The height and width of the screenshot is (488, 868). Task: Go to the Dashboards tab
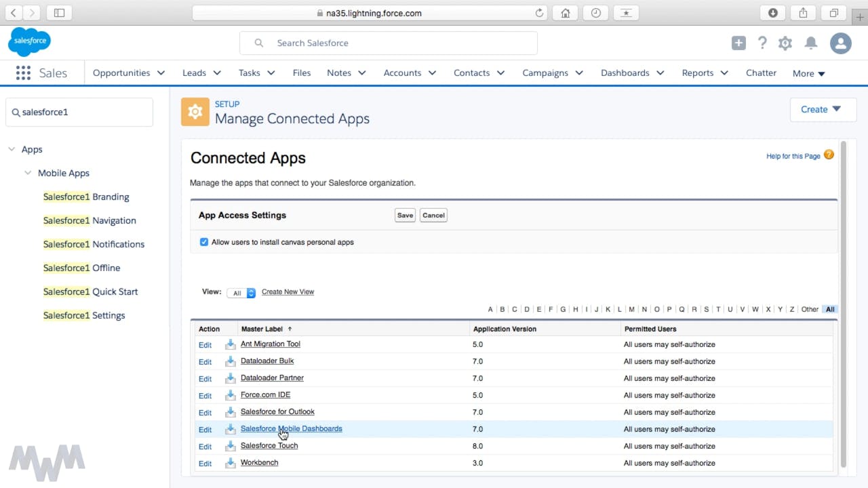pyautogui.click(x=625, y=73)
